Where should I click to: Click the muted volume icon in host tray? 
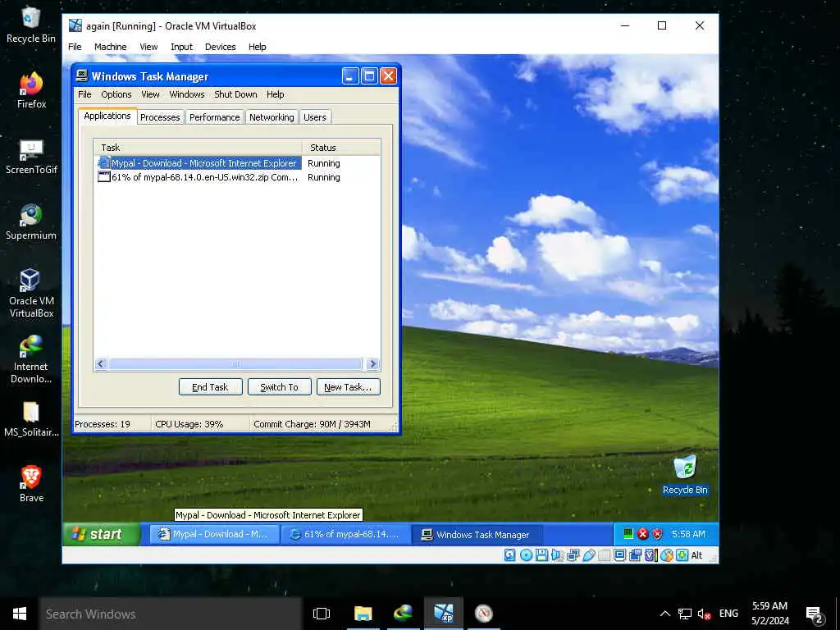(x=703, y=614)
